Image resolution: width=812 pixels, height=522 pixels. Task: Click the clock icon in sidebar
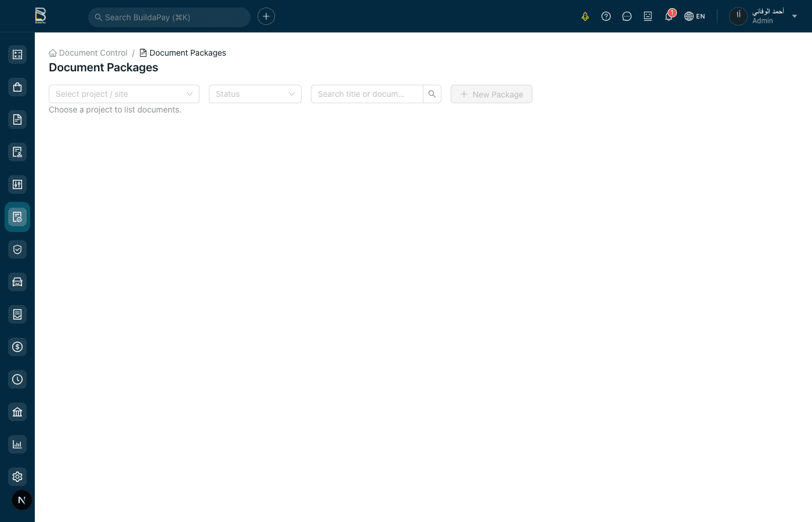click(17, 379)
